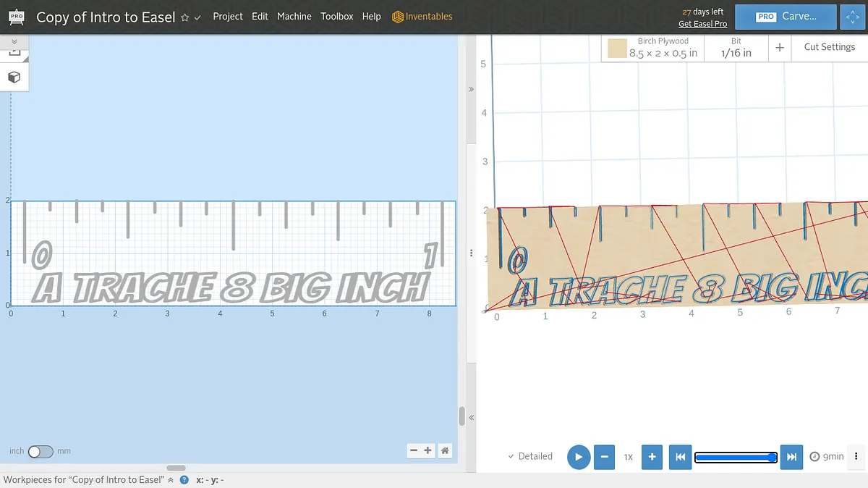868x488 pixels.
Task: Click the home reset view icon
Action: click(446, 450)
